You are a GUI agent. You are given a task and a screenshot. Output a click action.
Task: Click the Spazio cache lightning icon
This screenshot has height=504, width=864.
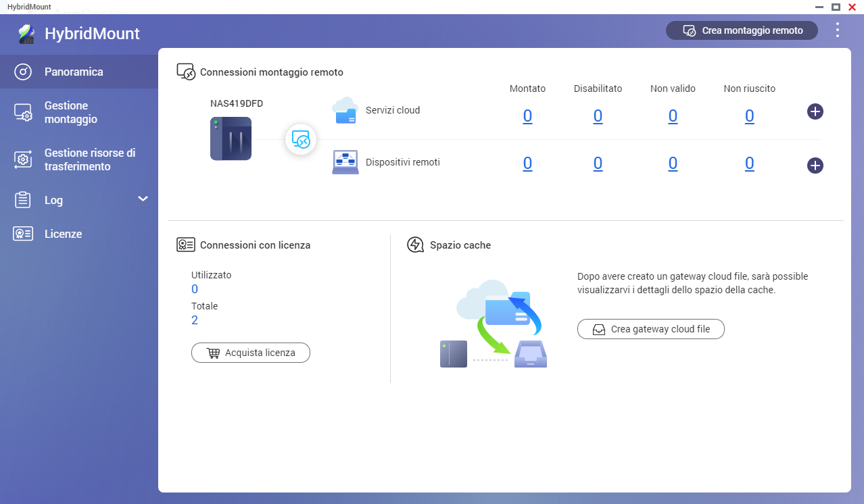[416, 245]
